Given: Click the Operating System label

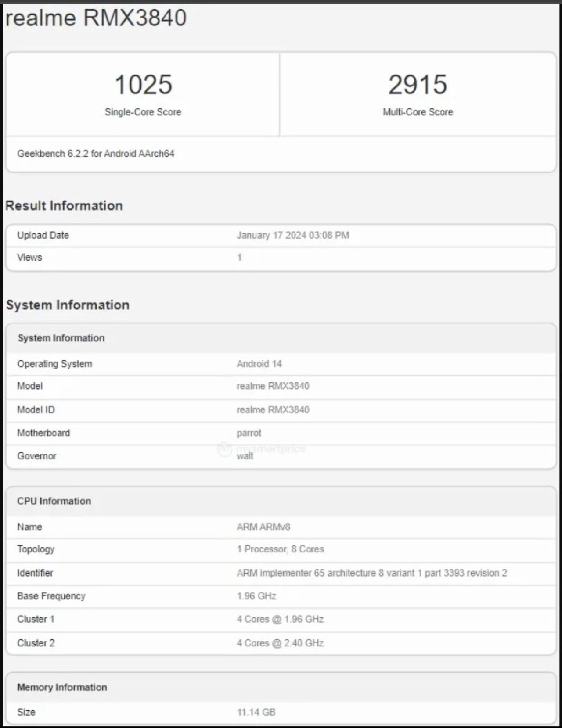Looking at the screenshot, I should point(55,364).
